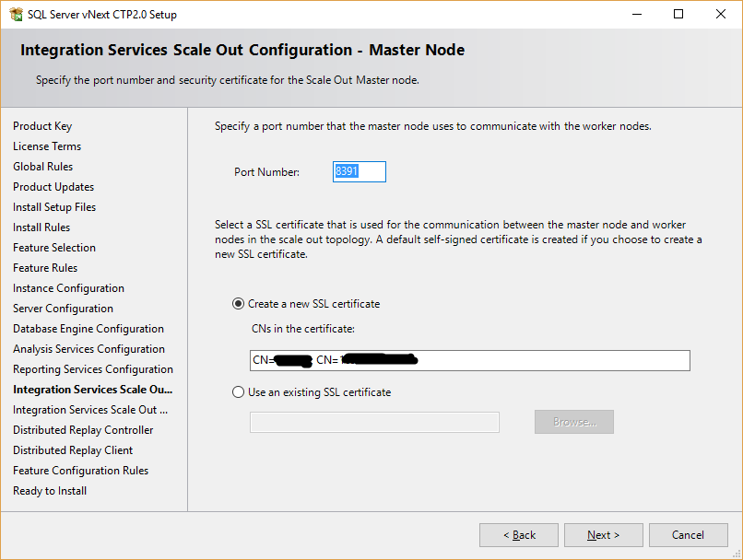
Task: Click the CNs in the certificate: label
Action: point(303,329)
